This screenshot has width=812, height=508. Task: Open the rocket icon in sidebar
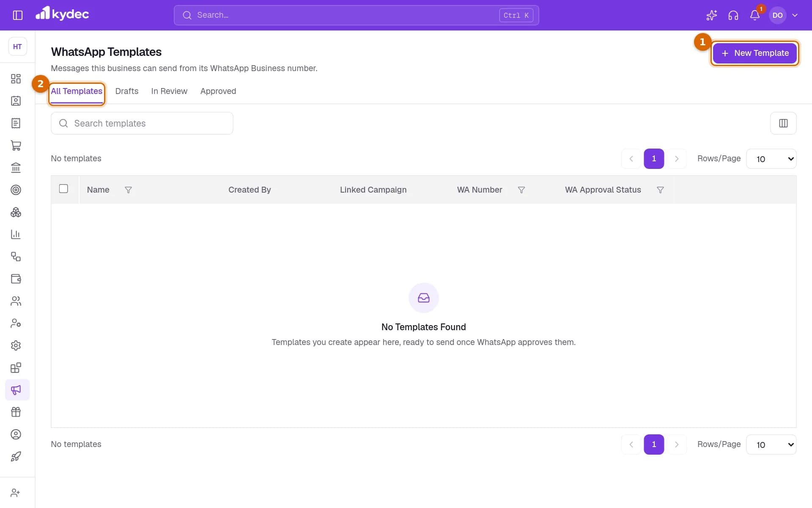click(x=16, y=456)
